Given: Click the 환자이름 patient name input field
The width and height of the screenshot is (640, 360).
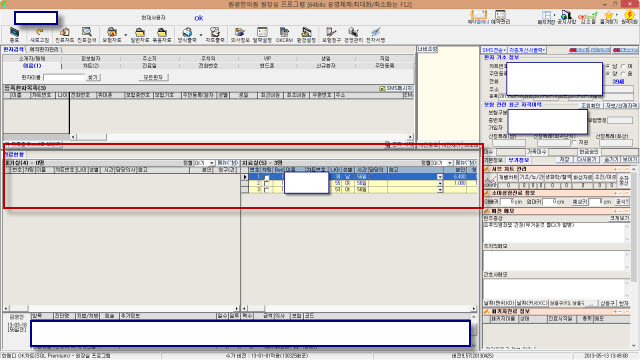Looking at the screenshot, I should point(64,77).
